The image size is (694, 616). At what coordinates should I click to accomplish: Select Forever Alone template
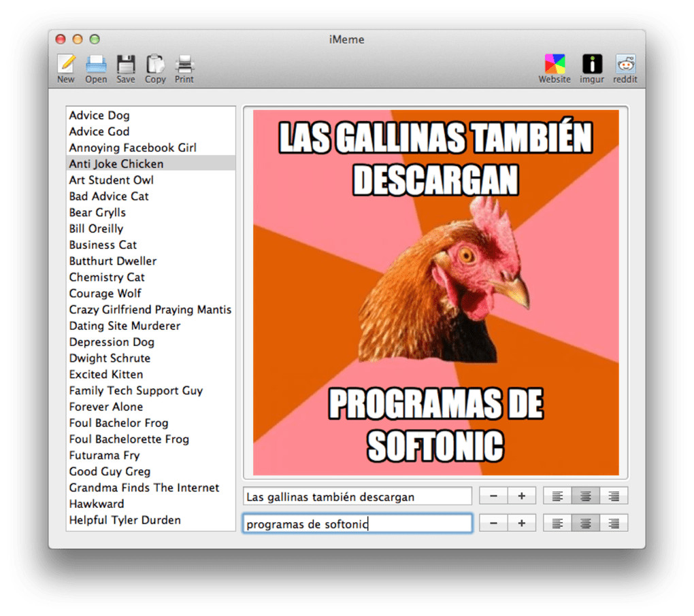[x=150, y=407]
